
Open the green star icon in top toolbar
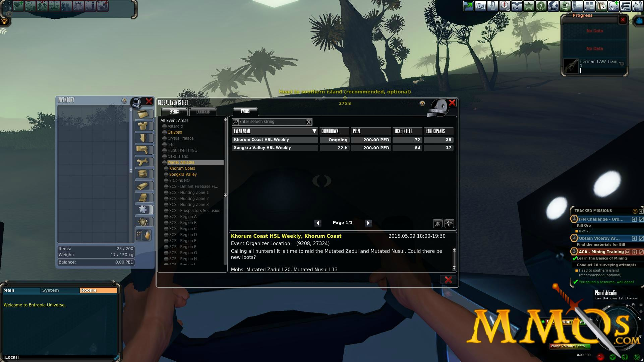(x=529, y=6)
